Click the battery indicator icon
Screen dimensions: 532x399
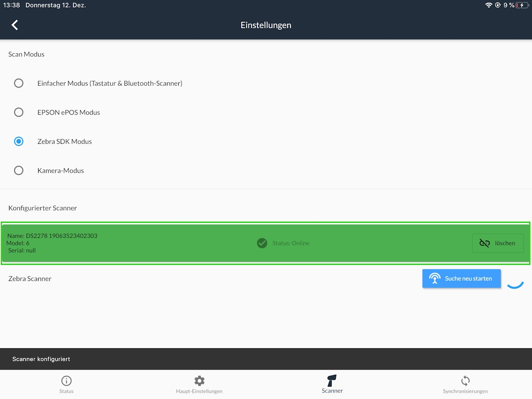tap(522, 5)
